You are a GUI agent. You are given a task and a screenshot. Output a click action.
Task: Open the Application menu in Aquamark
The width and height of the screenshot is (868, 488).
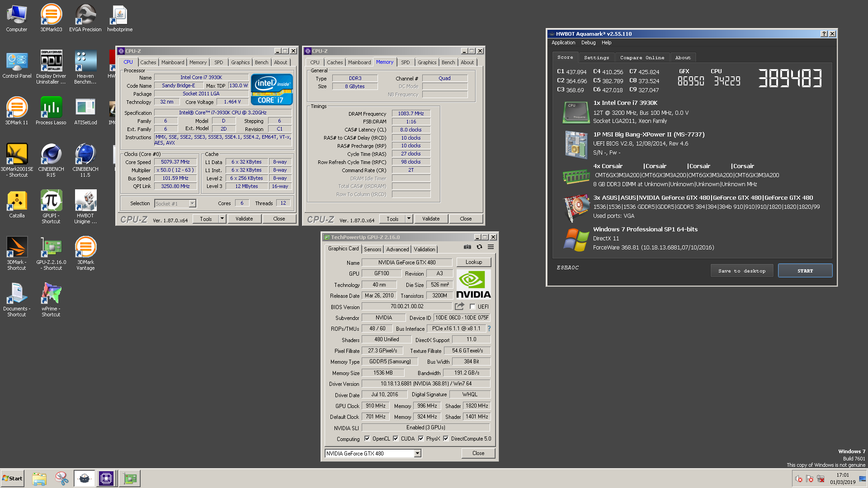pos(563,42)
